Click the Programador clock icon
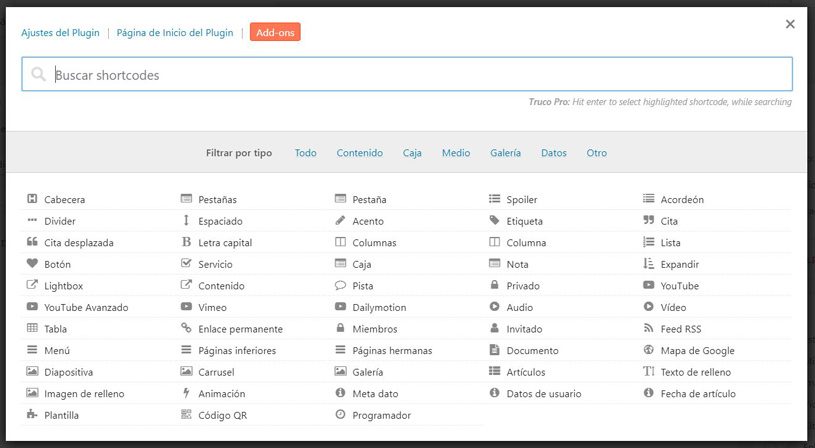The width and height of the screenshot is (815, 448). coord(340,414)
